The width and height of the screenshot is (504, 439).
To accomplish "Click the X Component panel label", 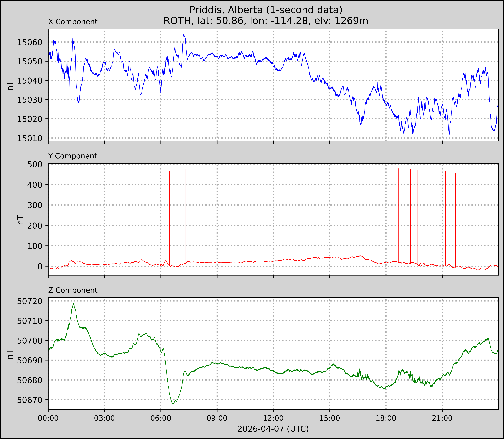I will [73, 22].
